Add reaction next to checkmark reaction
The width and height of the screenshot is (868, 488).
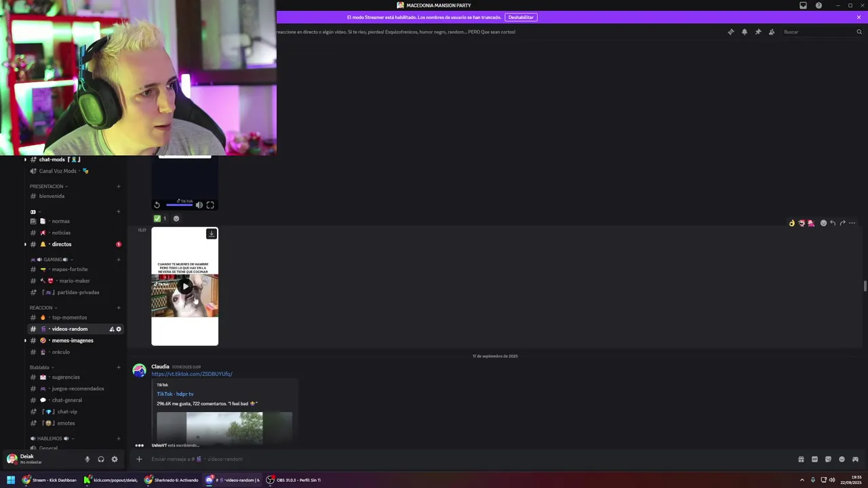point(176,218)
